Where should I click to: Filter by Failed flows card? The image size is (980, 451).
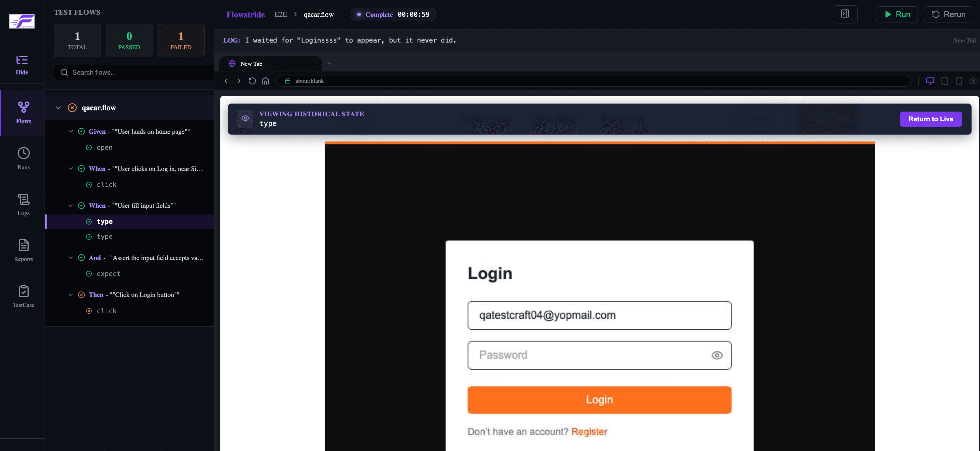point(181,41)
